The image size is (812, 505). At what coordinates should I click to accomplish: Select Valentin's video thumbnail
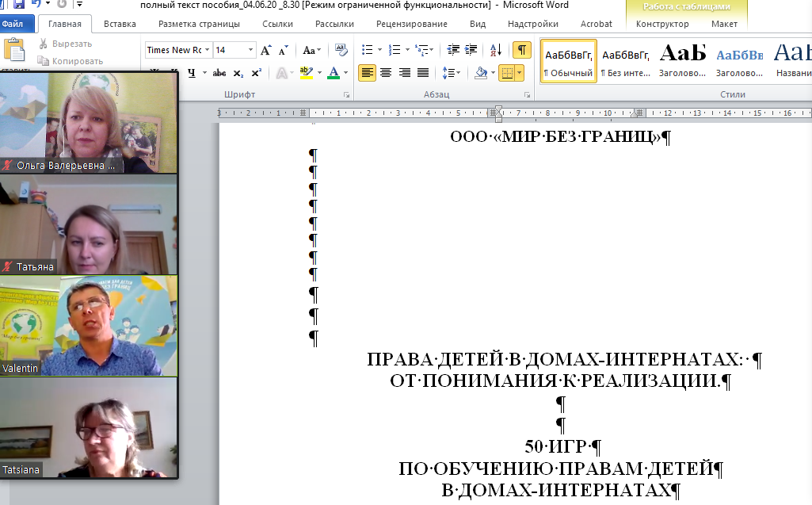[89, 326]
